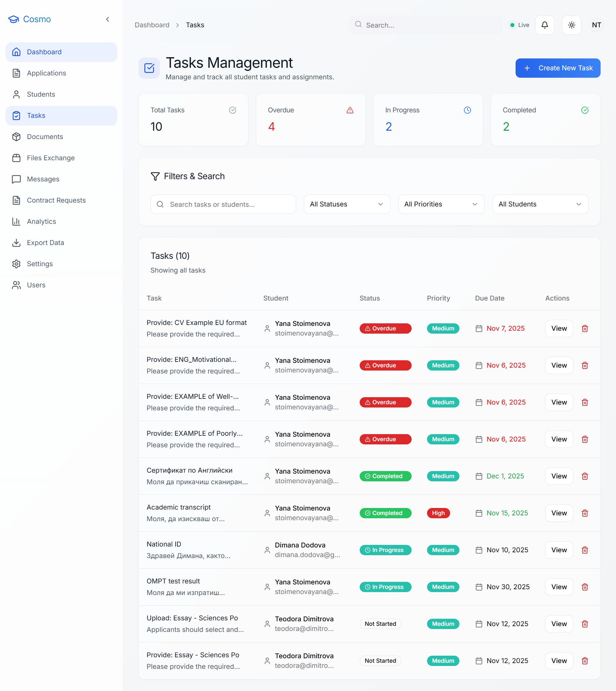
Task: Delete the OMPT test result task
Action: click(585, 587)
